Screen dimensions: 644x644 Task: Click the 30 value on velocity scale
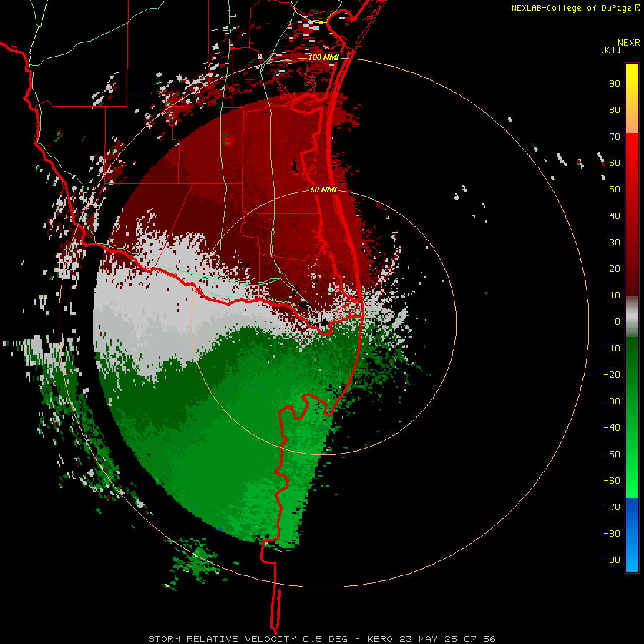coord(615,243)
